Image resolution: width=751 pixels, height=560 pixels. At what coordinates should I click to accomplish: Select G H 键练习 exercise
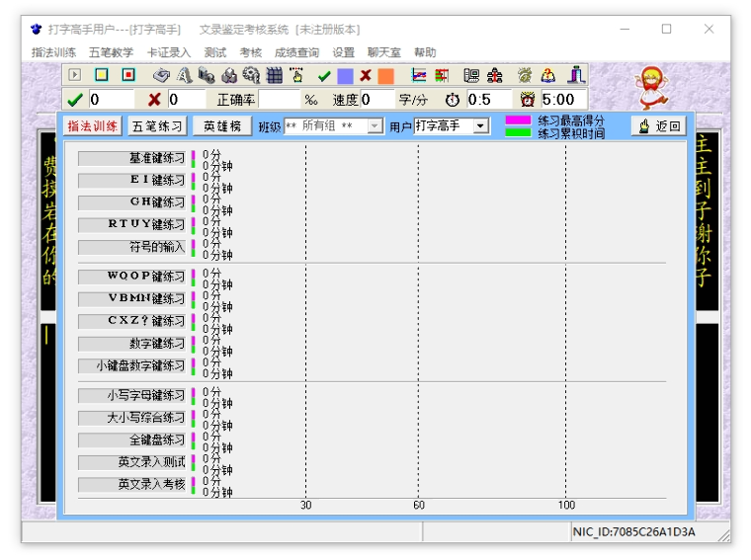pyautogui.click(x=131, y=202)
